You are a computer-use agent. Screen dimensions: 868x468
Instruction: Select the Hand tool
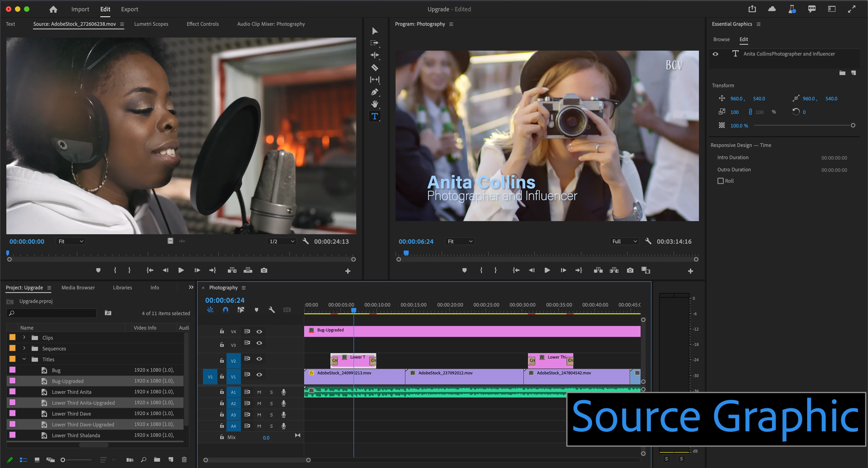tap(374, 104)
